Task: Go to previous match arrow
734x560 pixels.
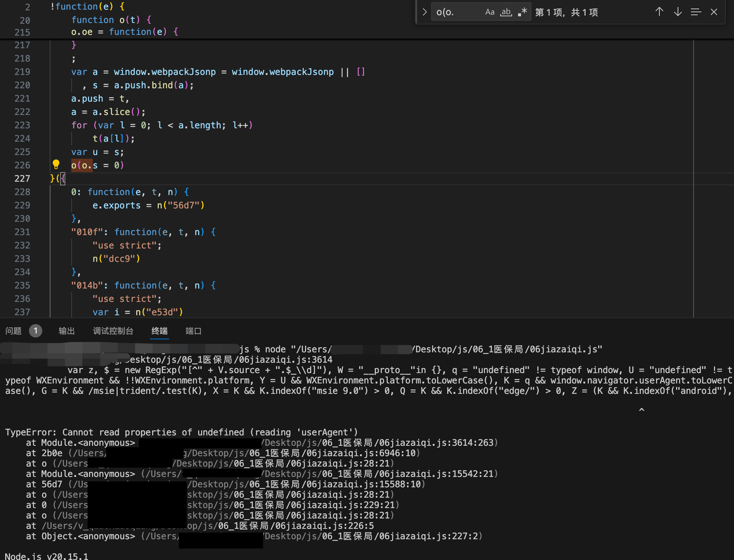Action: (x=659, y=12)
